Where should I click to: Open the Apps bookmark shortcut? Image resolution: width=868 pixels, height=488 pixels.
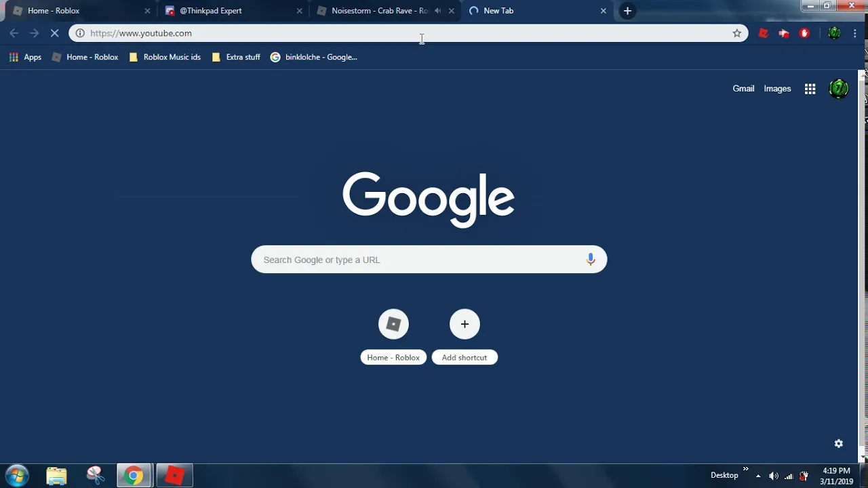25,57
